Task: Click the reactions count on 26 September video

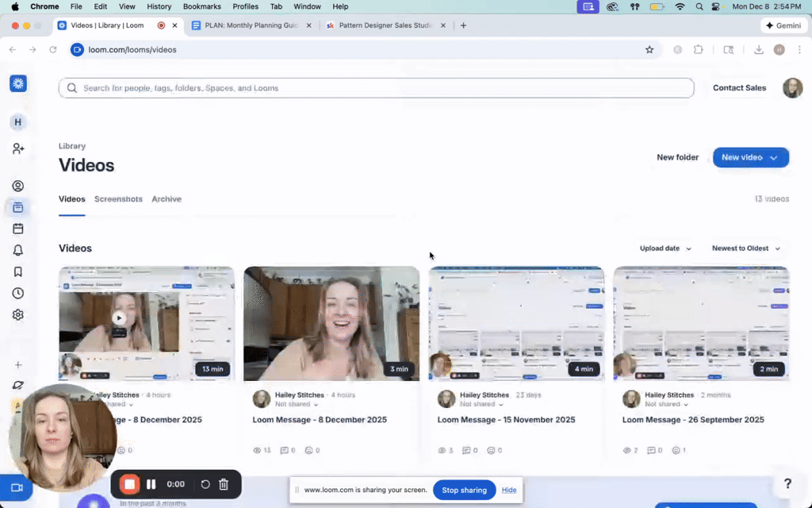Action: [679, 451]
